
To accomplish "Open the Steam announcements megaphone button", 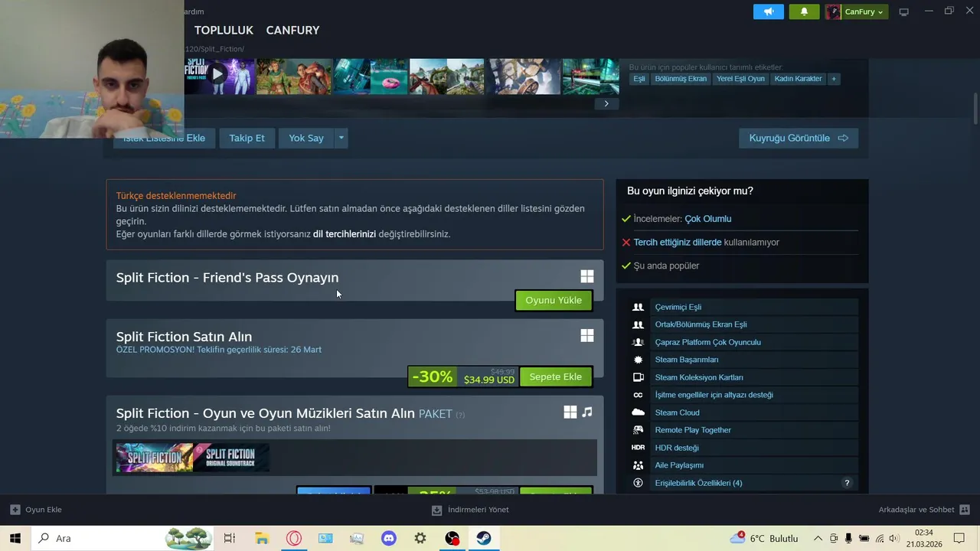I will pos(768,11).
